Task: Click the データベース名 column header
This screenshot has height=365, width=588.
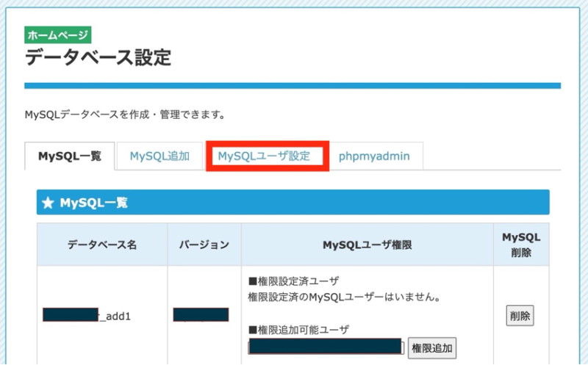Action: point(102,245)
